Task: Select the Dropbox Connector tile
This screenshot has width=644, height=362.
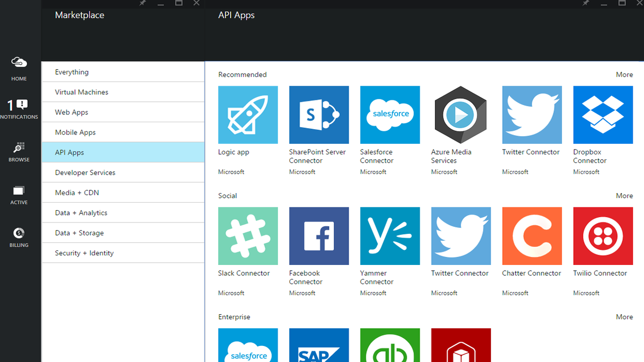Action: (x=603, y=115)
